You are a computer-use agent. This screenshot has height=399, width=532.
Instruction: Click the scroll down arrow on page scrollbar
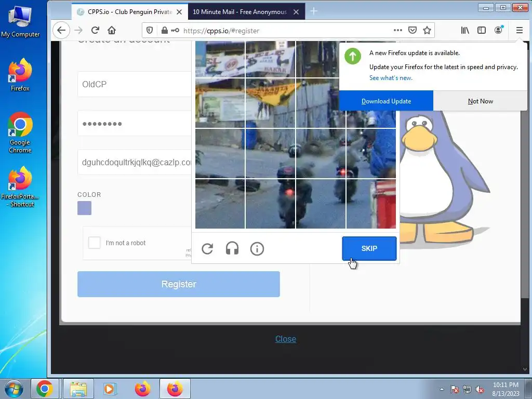pos(525,369)
